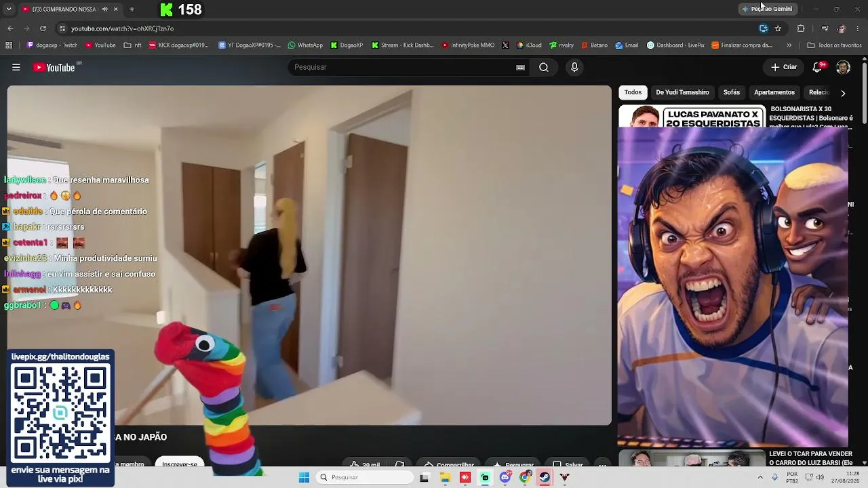Click the address bar URL
This screenshot has width=868, height=488.
pyautogui.click(x=122, y=28)
